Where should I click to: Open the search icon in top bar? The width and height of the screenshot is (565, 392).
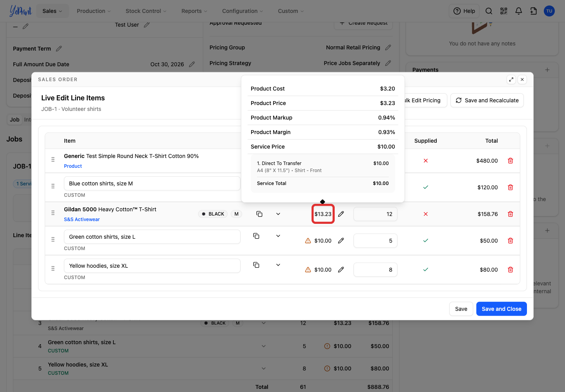(489, 11)
